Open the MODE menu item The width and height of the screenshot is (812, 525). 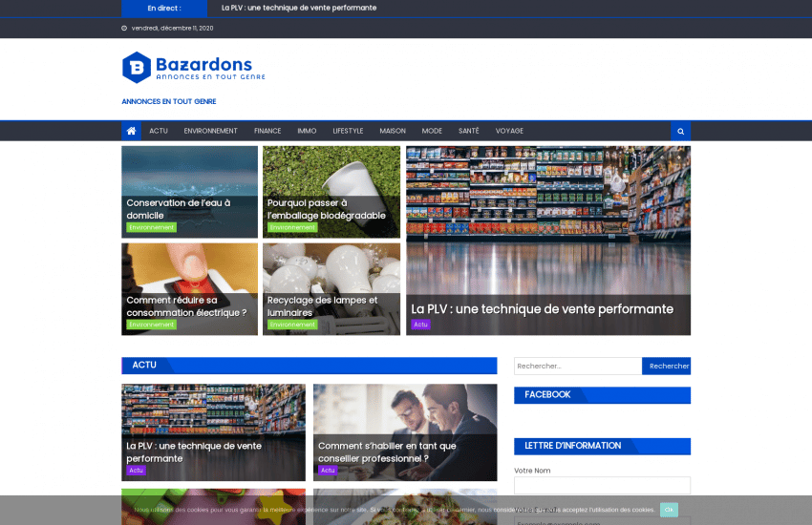pyautogui.click(x=432, y=131)
